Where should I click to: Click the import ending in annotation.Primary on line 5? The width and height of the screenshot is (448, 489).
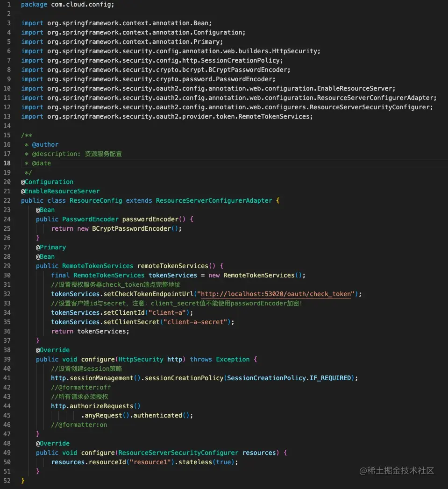click(122, 42)
